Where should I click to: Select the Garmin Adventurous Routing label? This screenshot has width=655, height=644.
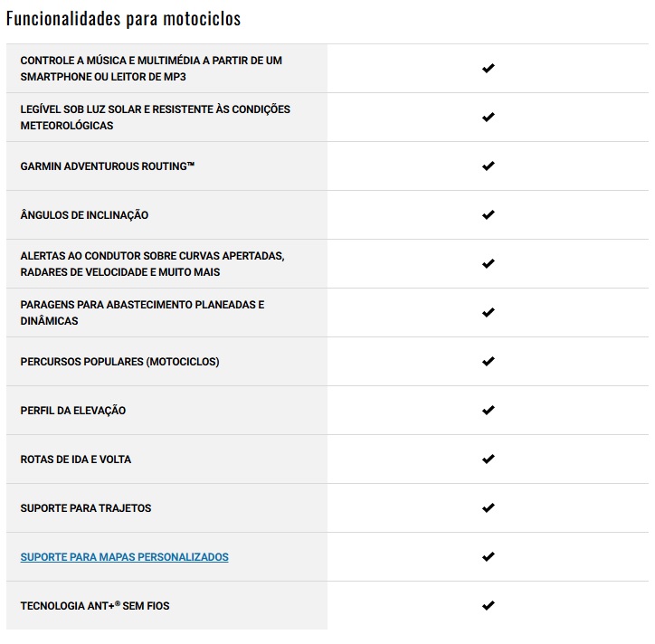[108, 166]
